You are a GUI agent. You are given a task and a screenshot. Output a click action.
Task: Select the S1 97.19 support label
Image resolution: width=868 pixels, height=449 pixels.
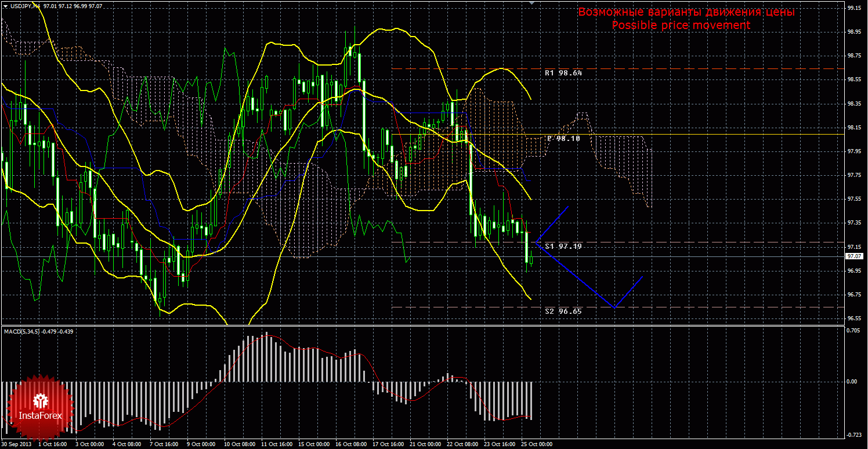[x=563, y=247]
